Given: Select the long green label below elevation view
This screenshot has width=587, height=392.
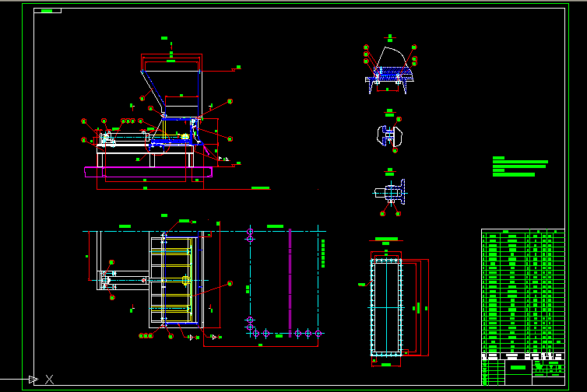Looking at the screenshot, I should (261, 188).
